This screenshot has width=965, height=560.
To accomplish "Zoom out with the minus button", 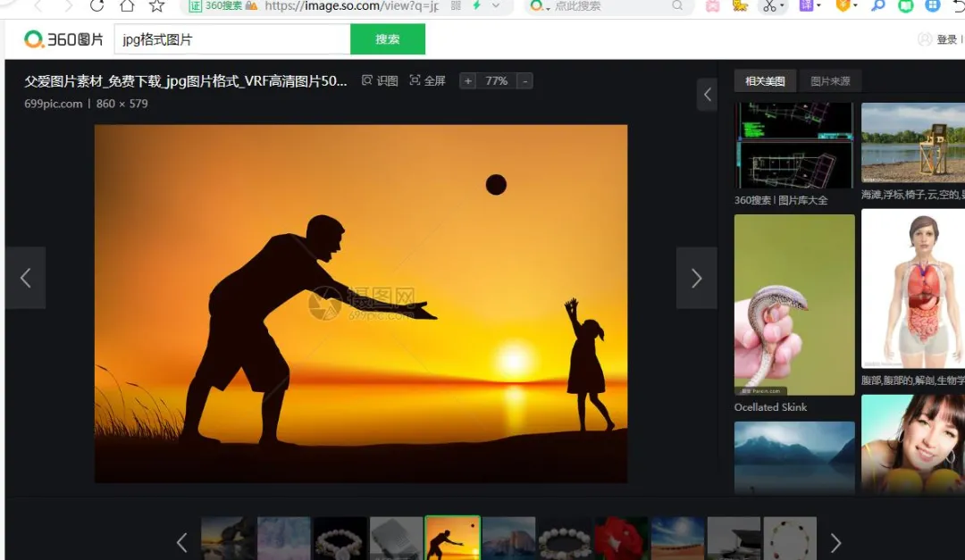I will (x=525, y=81).
